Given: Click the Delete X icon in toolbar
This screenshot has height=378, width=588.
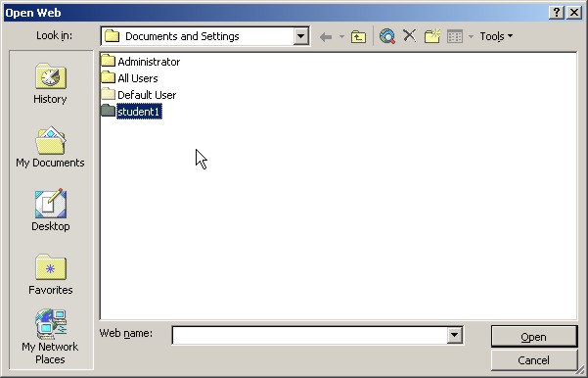Looking at the screenshot, I should (410, 36).
